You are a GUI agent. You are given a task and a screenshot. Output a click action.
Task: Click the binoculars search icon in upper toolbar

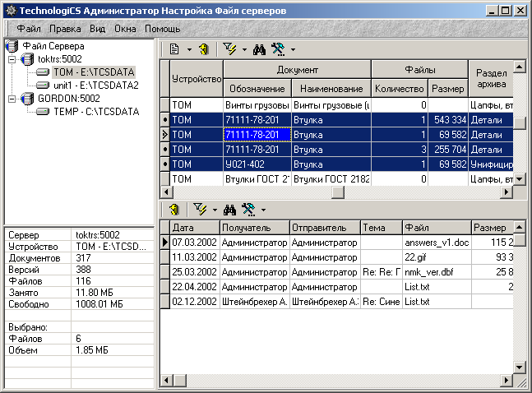click(x=258, y=49)
